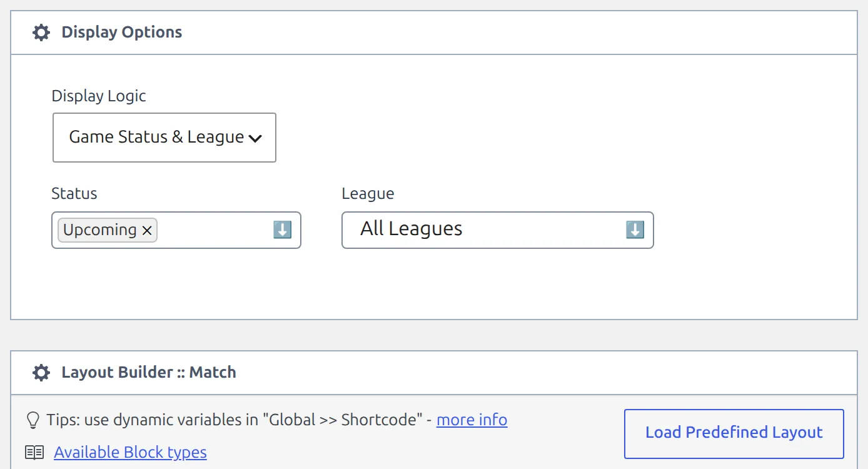Click the chevron beside Game Status & League
Screen dimensions: 868x469
point(255,139)
